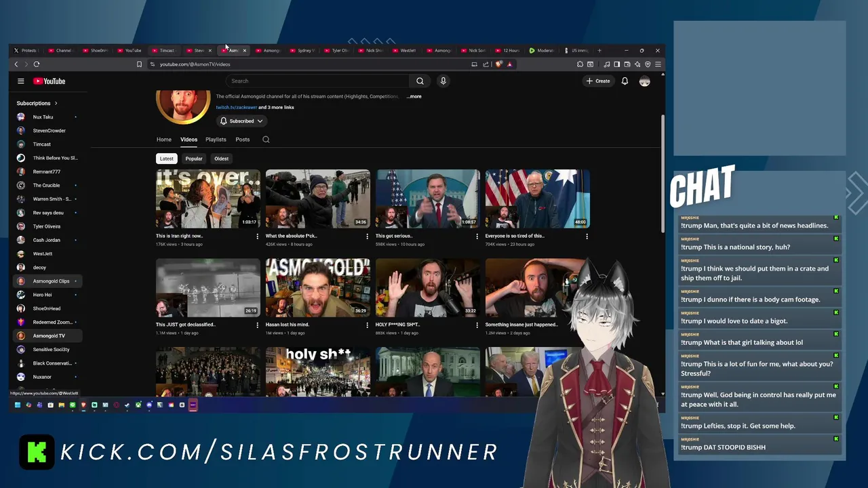
Task: Open options for 'Everyone is so tired of this..'
Action: click(587, 237)
